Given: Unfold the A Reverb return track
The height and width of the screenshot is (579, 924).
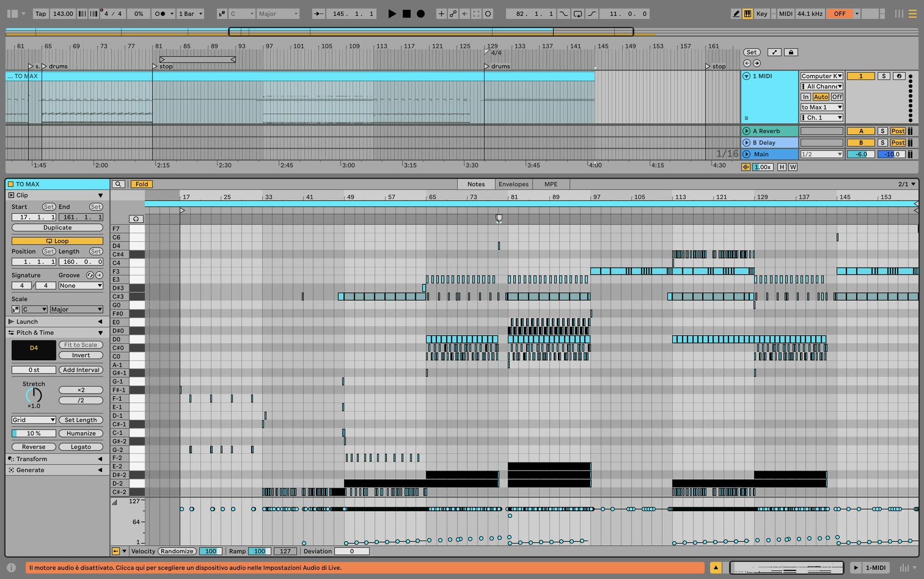Looking at the screenshot, I should [746, 131].
